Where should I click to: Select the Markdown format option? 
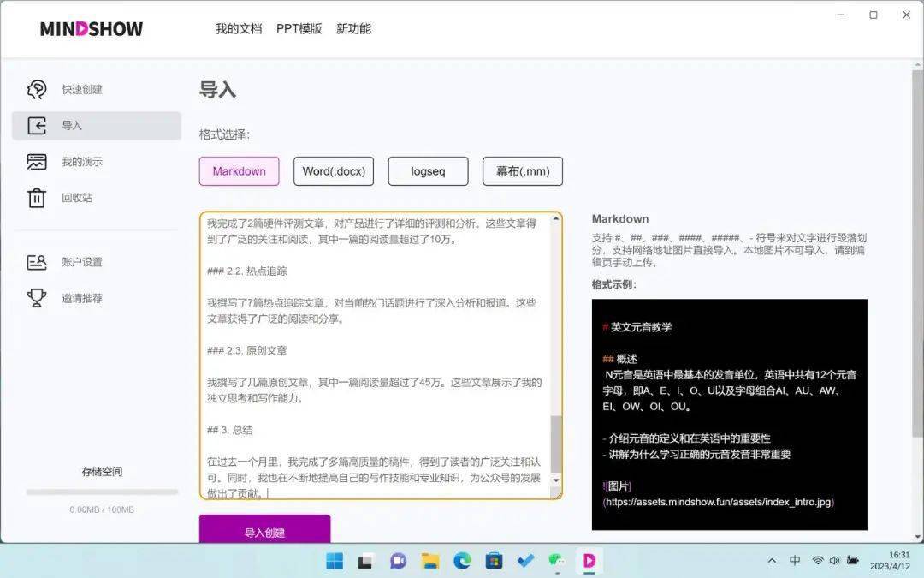click(x=240, y=171)
